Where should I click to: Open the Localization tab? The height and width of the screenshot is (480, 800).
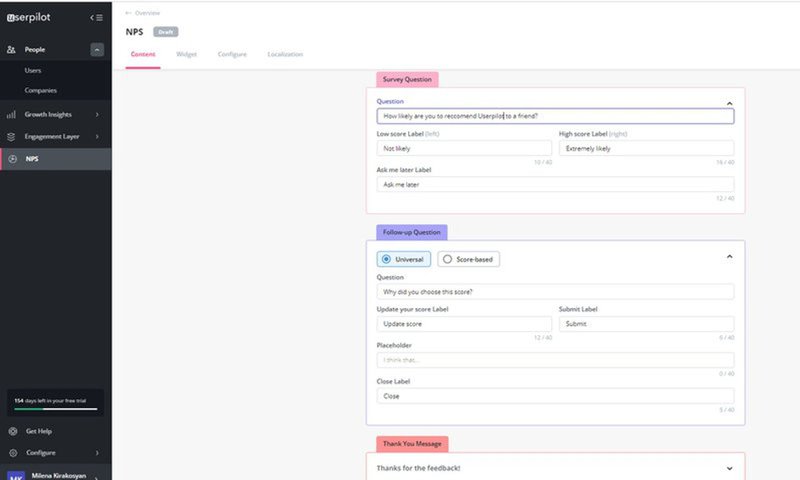285,54
